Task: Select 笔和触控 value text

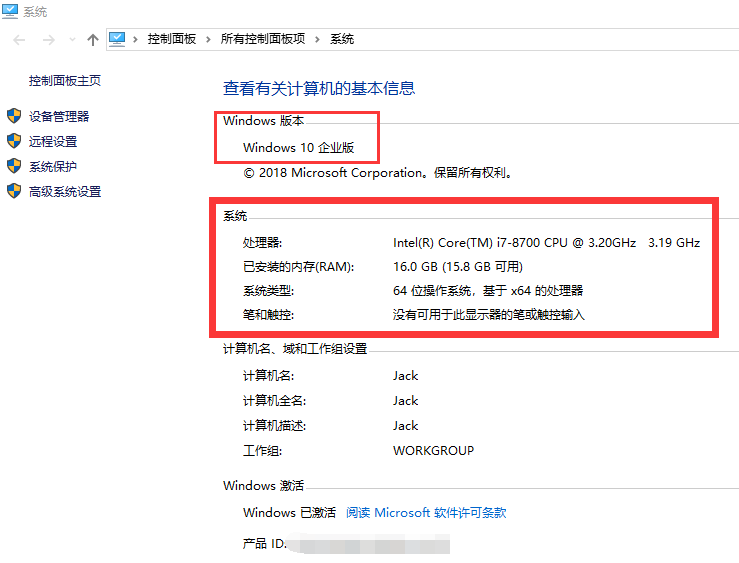Action: point(489,315)
